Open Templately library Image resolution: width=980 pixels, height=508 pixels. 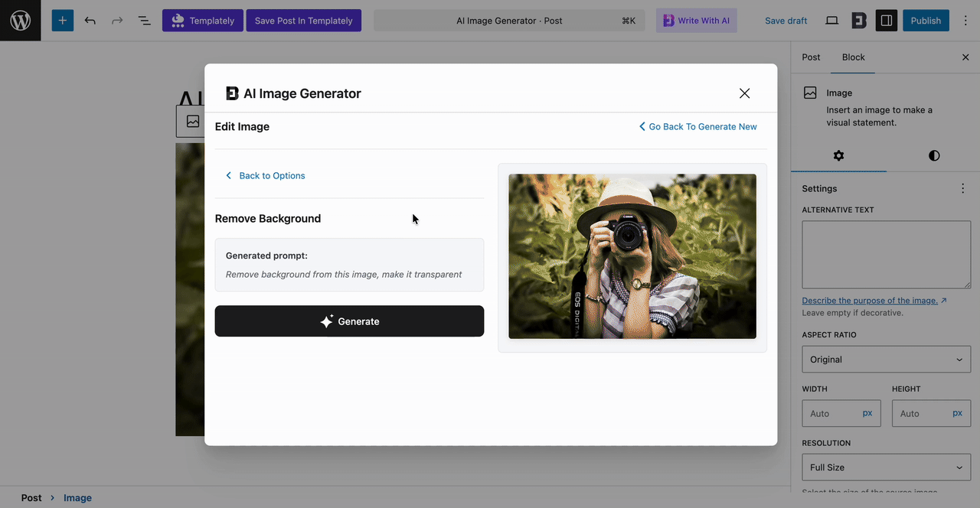click(x=203, y=21)
